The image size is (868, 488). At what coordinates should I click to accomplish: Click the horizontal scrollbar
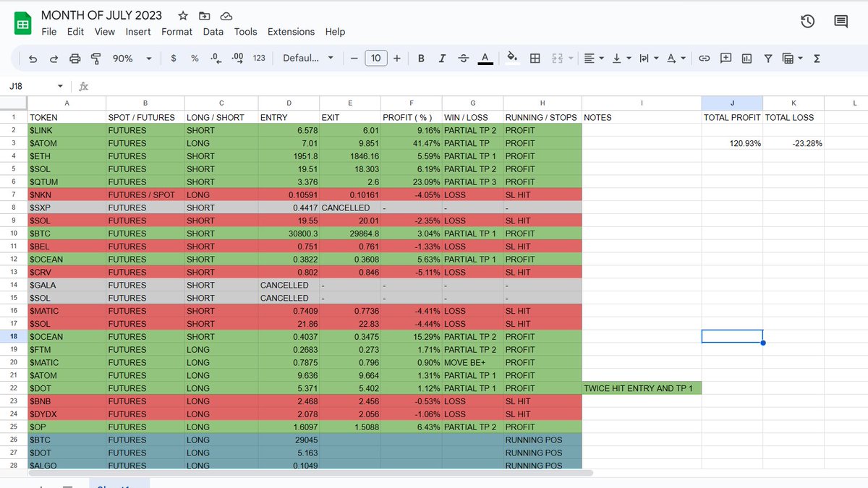click(310, 473)
